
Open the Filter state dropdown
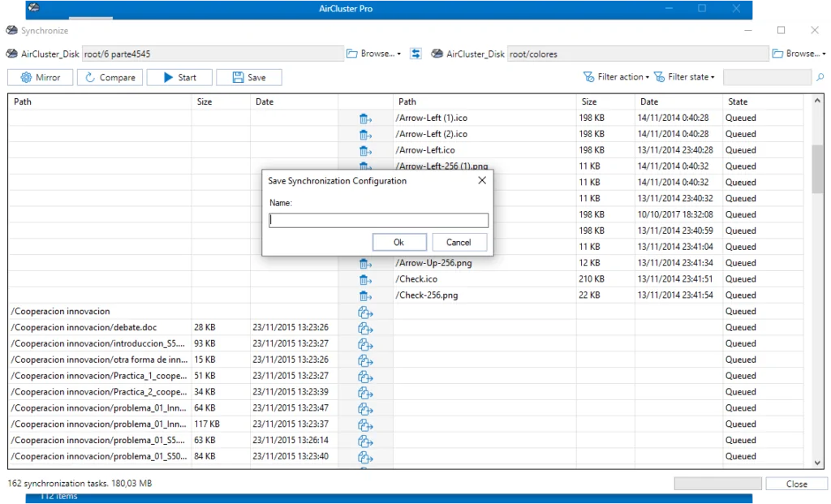[685, 78]
